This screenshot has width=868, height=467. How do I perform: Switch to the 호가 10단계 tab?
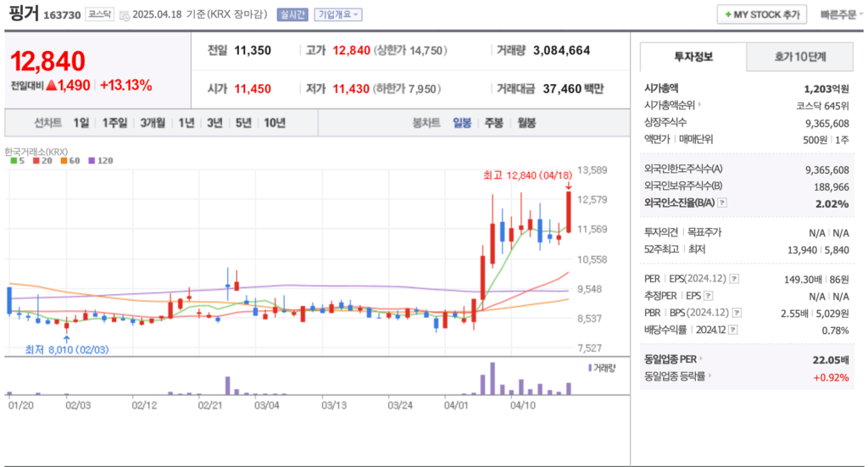click(x=799, y=57)
